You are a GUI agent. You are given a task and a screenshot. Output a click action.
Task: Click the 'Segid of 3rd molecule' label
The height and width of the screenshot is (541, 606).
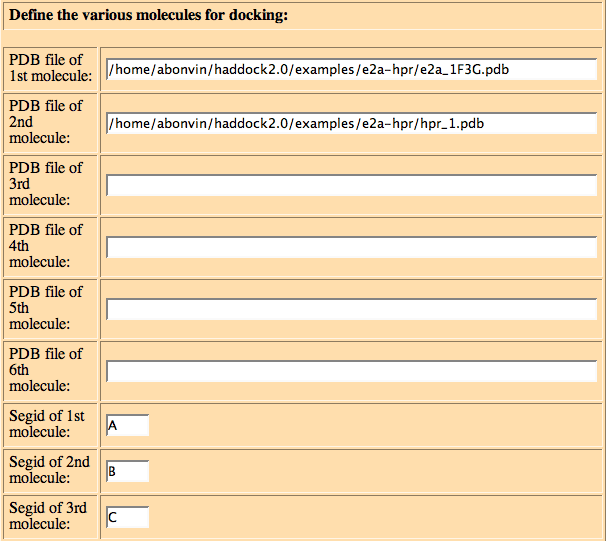pyautogui.click(x=48, y=516)
